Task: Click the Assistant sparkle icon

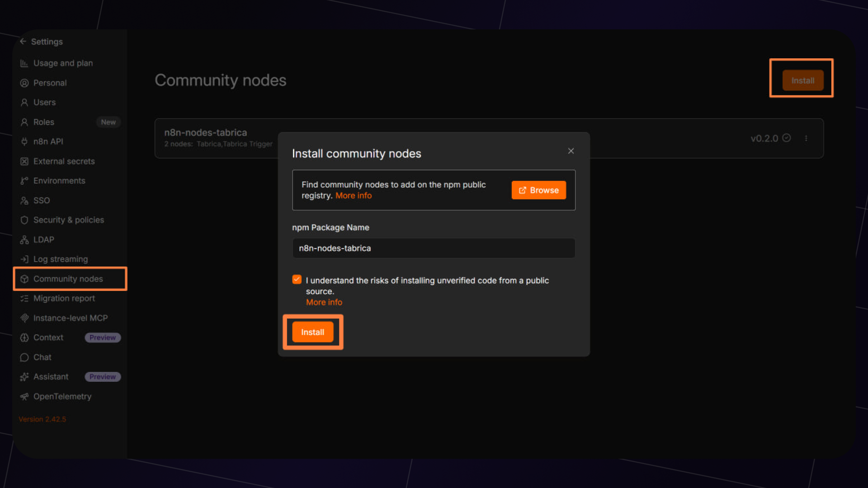Action: [x=24, y=377]
